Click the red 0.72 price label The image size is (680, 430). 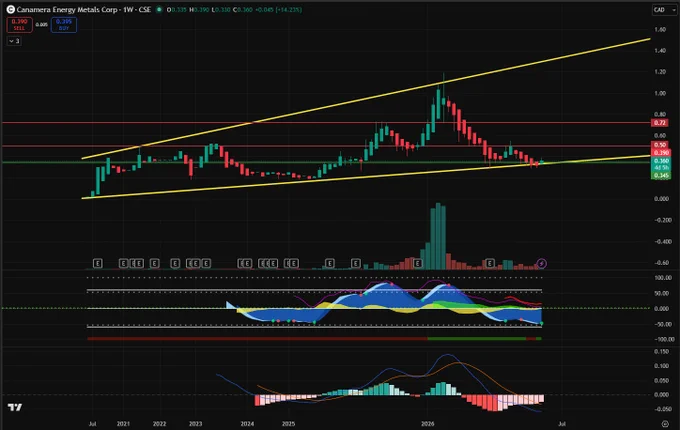[x=660, y=123]
